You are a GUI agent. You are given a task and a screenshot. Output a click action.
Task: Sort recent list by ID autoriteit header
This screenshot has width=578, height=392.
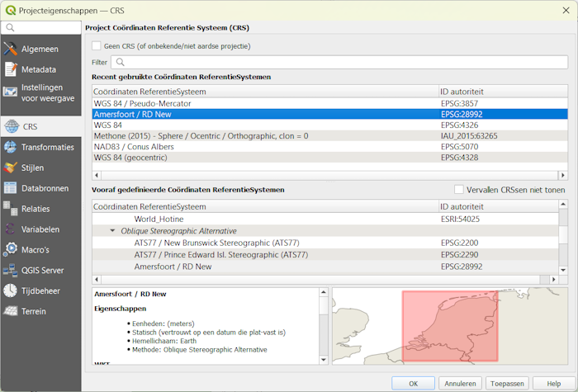point(503,92)
